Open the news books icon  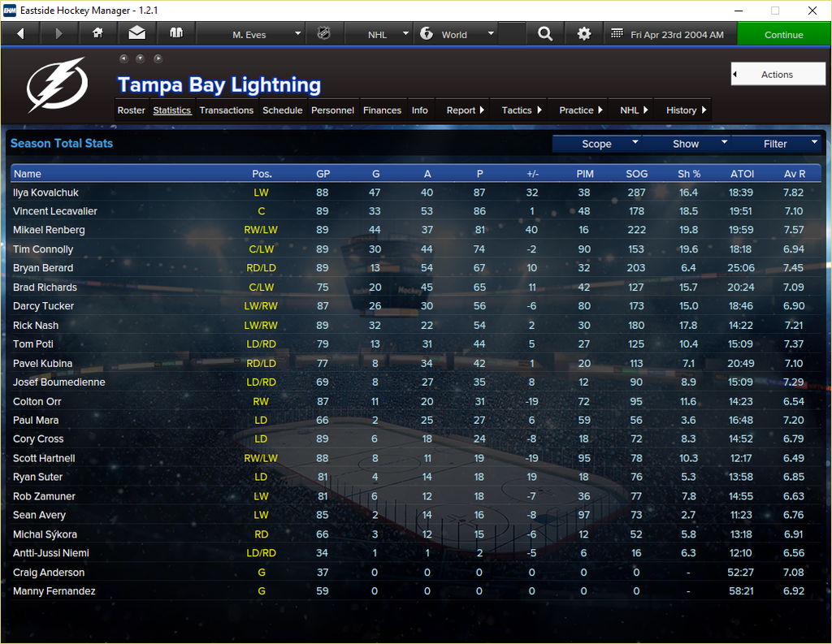176,34
